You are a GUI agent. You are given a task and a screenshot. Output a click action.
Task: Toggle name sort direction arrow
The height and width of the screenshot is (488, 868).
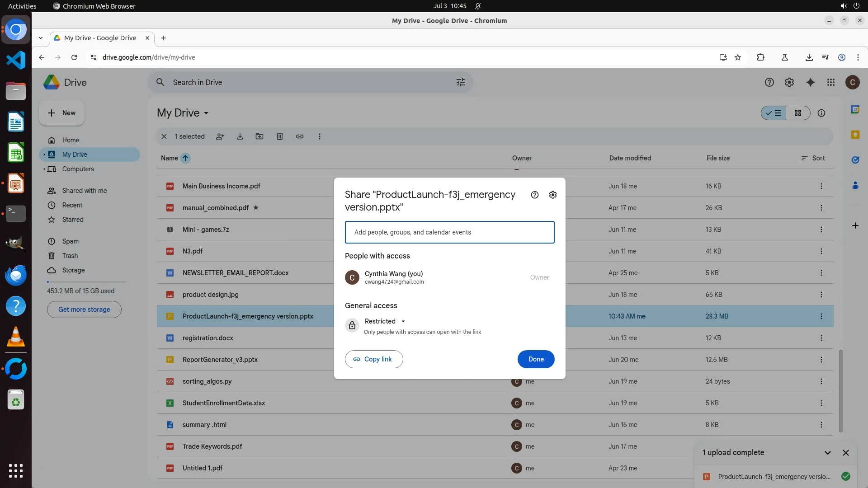185,158
